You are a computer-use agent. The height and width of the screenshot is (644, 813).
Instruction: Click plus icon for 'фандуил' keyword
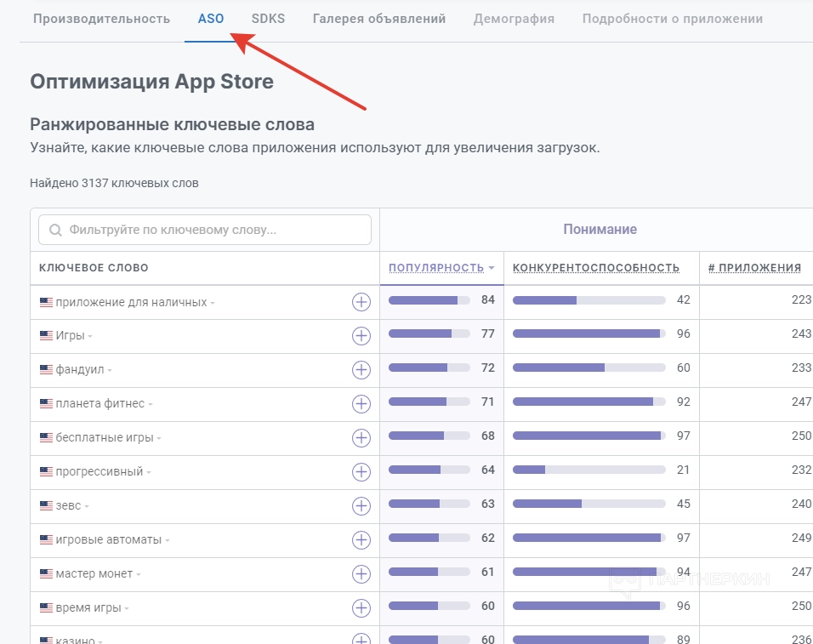click(x=361, y=369)
